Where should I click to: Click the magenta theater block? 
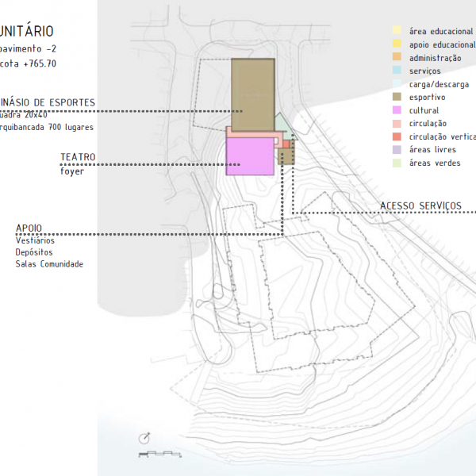tap(250, 156)
